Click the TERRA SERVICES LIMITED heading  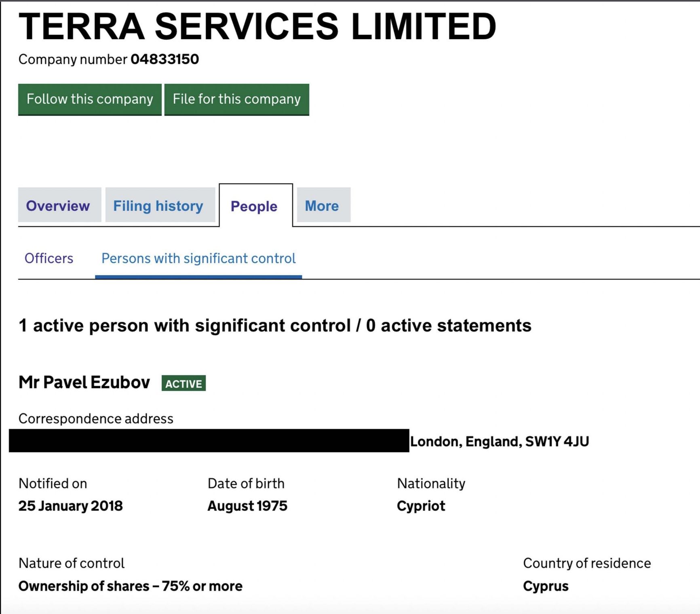(257, 26)
